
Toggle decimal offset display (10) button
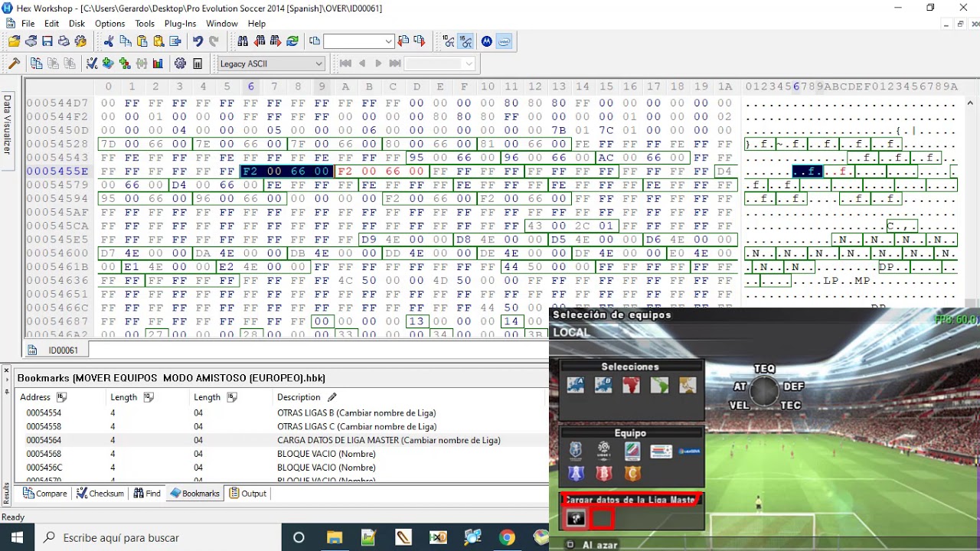pyautogui.click(x=449, y=41)
